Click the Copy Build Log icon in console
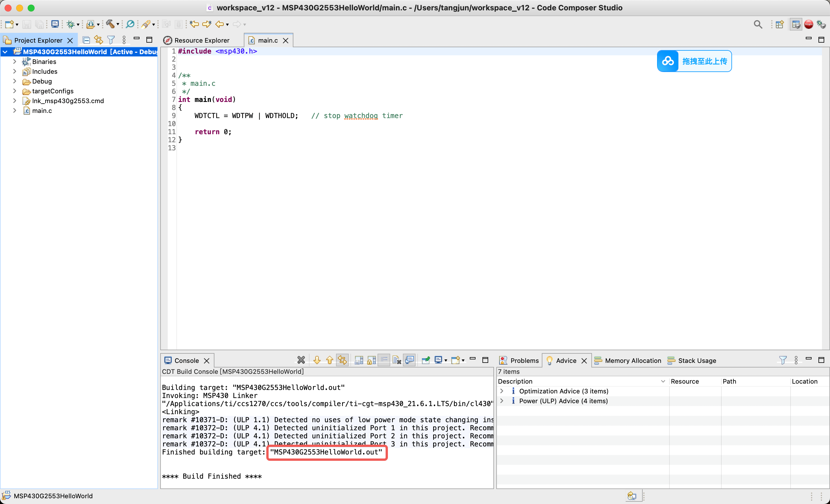This screenshot has height=504, width=830. coord(359,360)
